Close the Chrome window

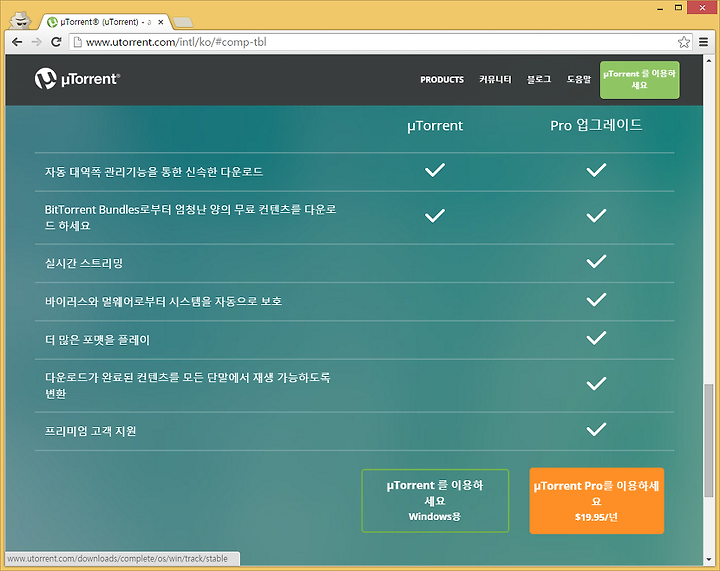(703, 7)
